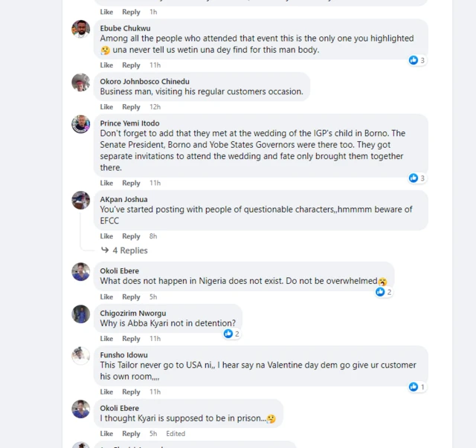Open Prince Yemi Itodo's name link
The height and width of the screenshot is (448, 476).
129,123
